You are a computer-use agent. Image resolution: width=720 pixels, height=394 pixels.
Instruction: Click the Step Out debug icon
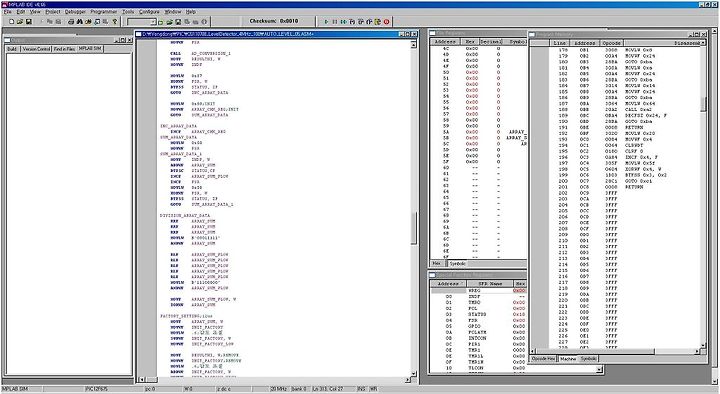(x=369, y=22)
